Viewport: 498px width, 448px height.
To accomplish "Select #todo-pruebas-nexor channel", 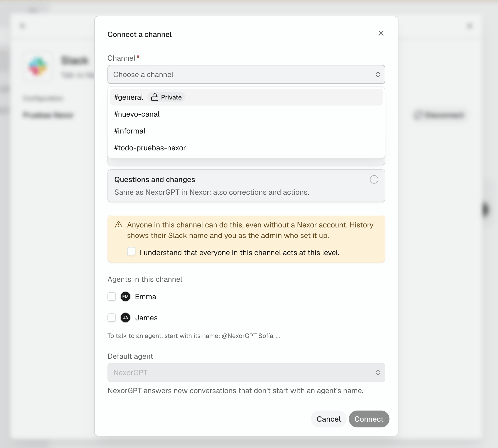I will point(246,148).
